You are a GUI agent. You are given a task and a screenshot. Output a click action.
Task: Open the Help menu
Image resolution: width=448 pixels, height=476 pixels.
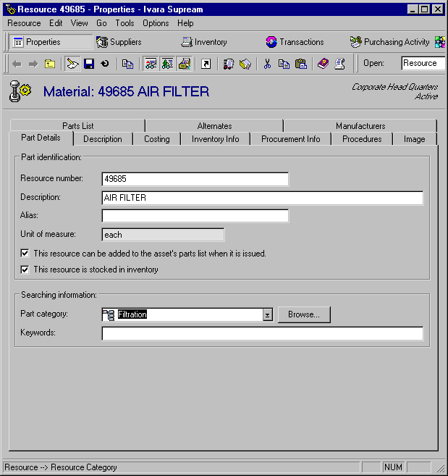[185, 23]
